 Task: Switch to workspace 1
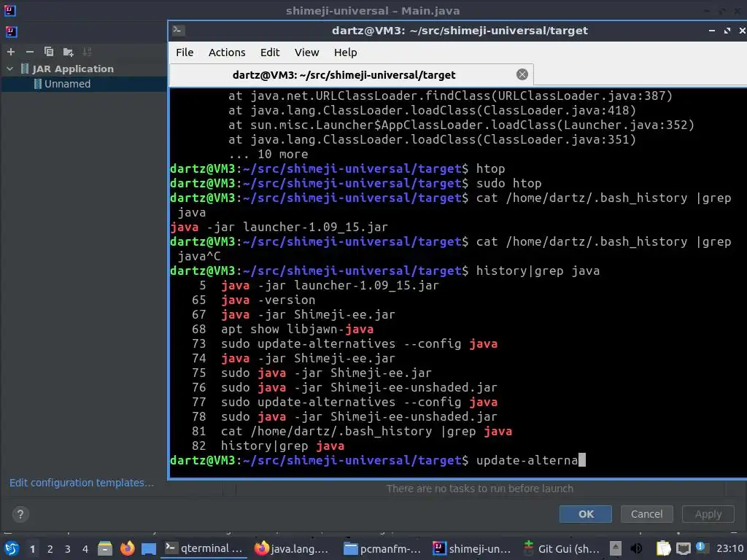click(32, 549)
